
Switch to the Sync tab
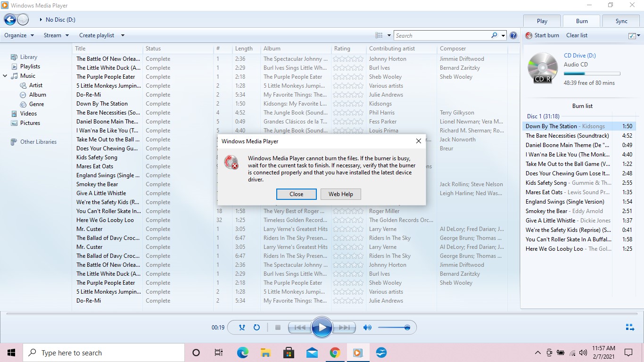pos(621,21)
